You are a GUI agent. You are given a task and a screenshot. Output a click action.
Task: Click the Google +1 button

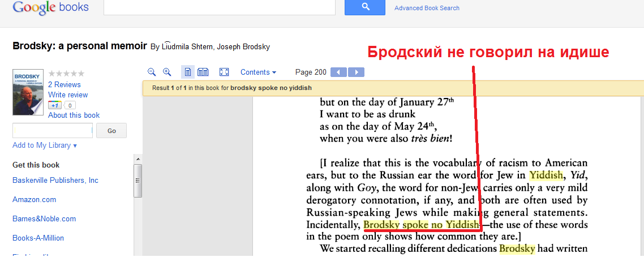[x=55, y=105]
